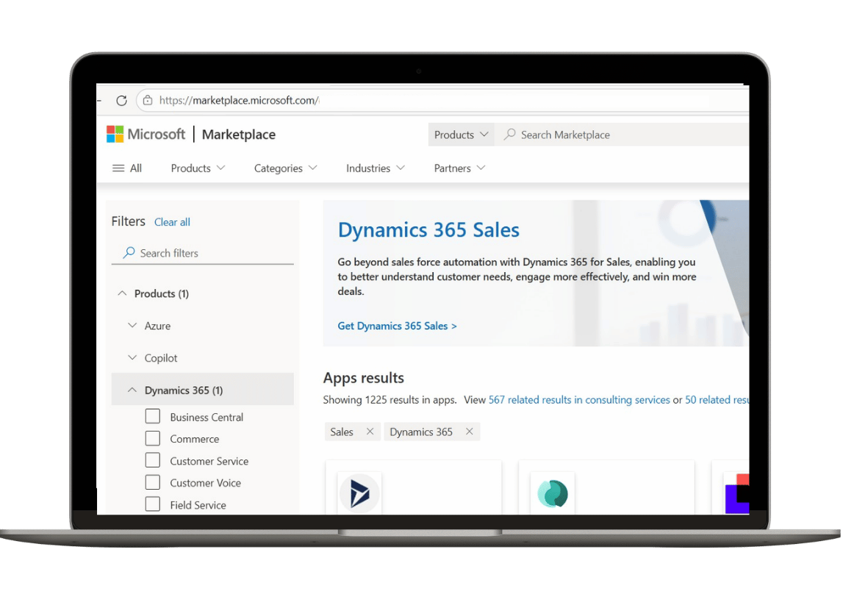The image size is (868, 608).
Task: Click the site info lock icon
Action: tap(148, 101)
